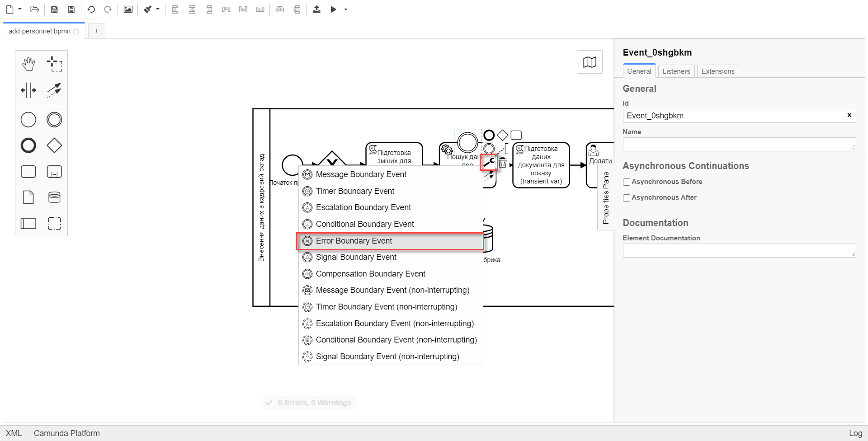This screenshot has height=441, width=868.
Task: Open the Log panel
Action: (855, 433)
